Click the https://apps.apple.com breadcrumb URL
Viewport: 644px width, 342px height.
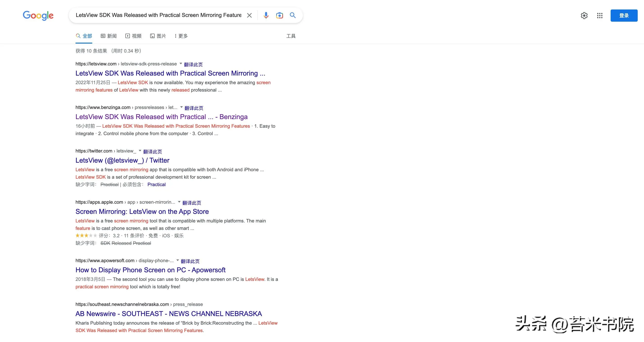point(99,202)
